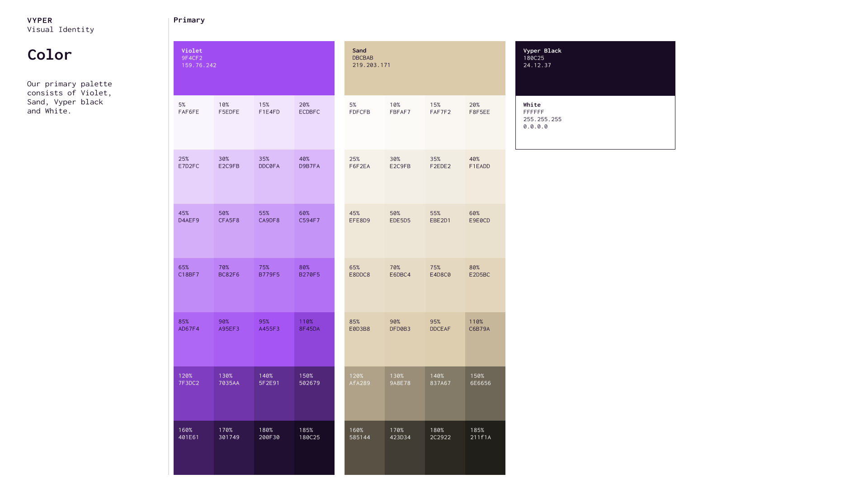Viewport: 868px width, 488px height.
Task: Select the violet 185% 180C25 swatch
Action: click(314, 448)
